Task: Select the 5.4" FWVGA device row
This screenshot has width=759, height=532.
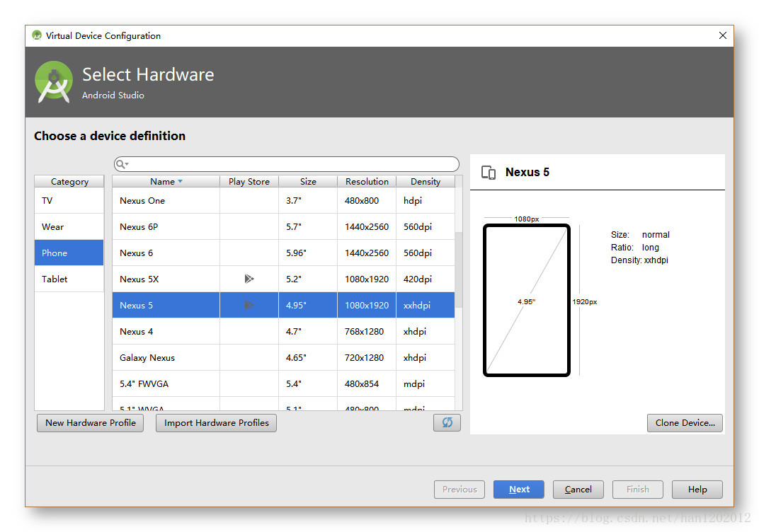Action: (284, 383)
